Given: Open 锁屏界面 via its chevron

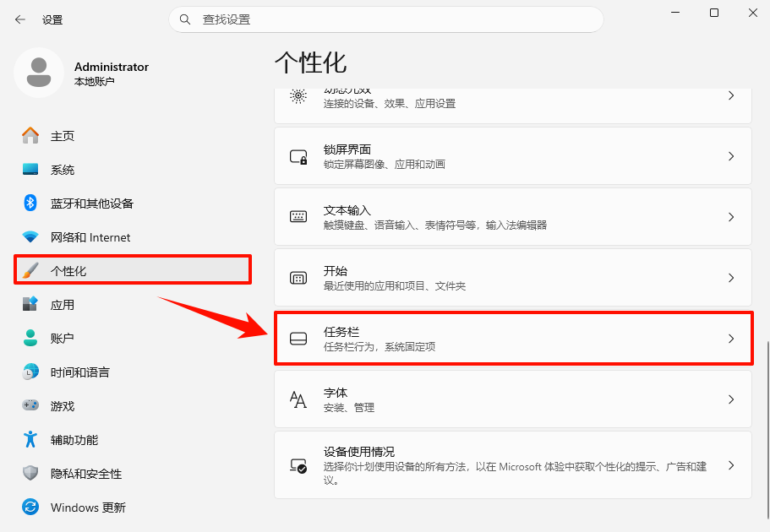Looking at the screenshot, I should pos(731,156).
